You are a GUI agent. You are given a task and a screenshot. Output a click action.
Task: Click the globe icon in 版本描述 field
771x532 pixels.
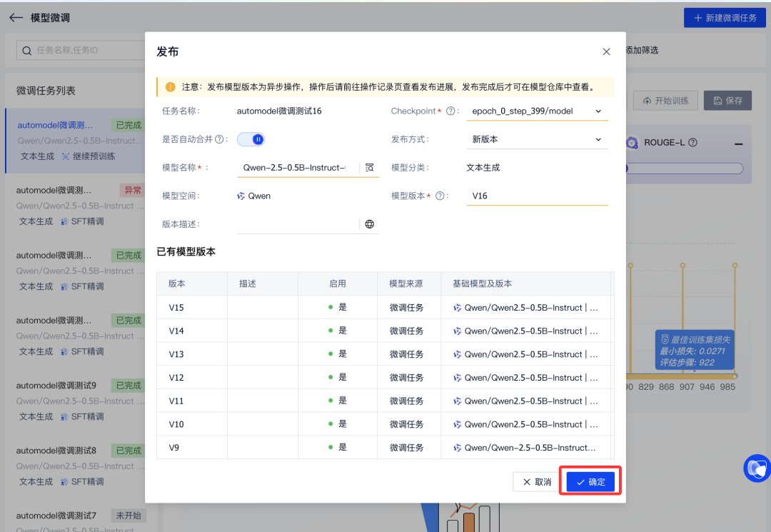pos(370,224)
